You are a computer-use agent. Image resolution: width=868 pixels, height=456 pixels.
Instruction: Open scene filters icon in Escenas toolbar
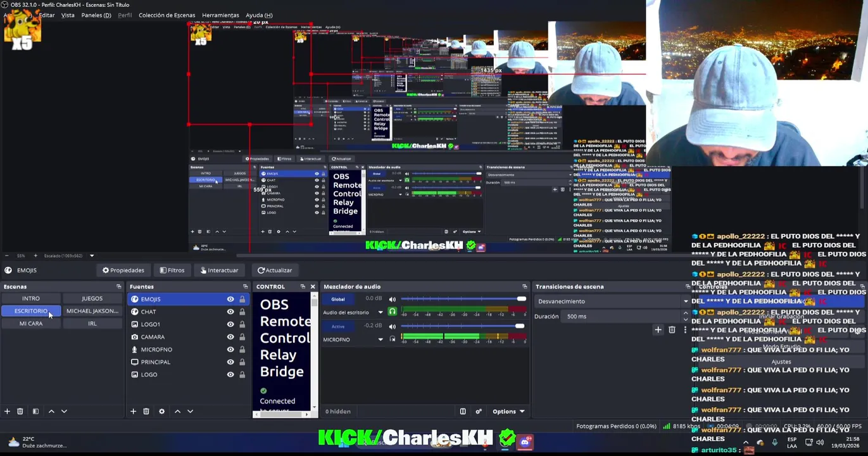click(x=35, y=412)
